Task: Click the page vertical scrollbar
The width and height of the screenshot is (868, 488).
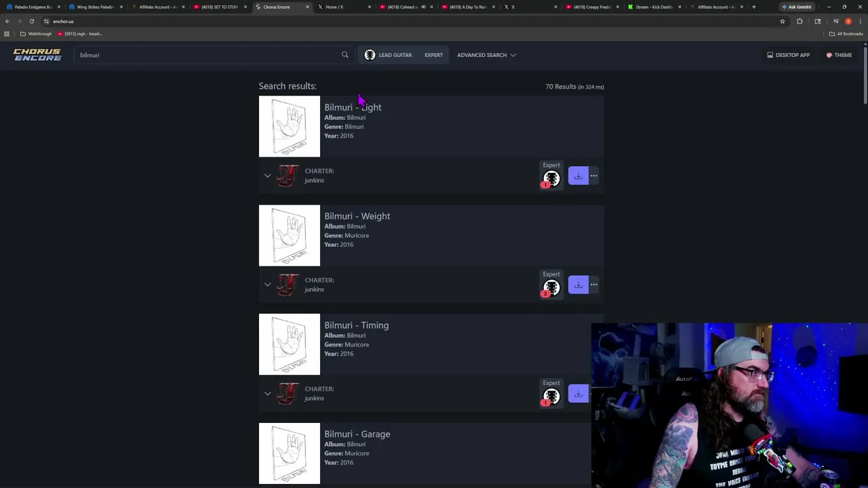Action: [865, 75]
